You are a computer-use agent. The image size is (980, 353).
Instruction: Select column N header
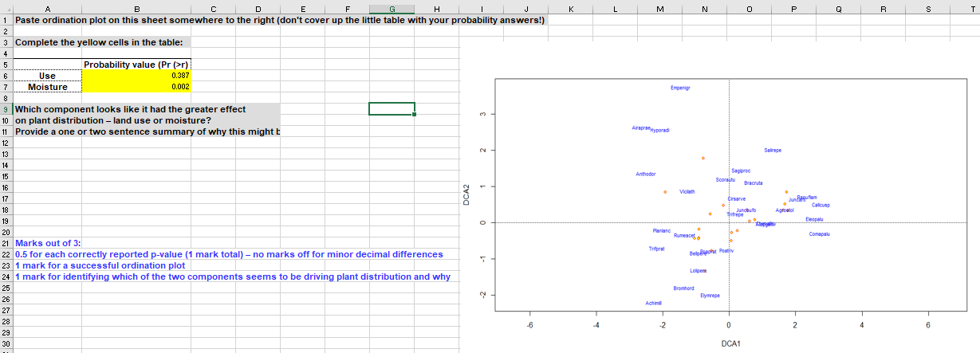706,8
